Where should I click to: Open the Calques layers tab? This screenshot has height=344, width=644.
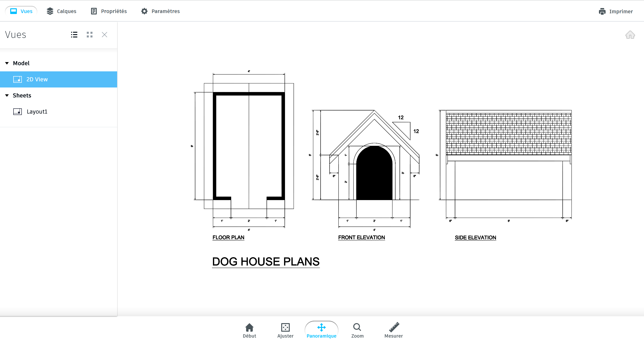[61, 11]
